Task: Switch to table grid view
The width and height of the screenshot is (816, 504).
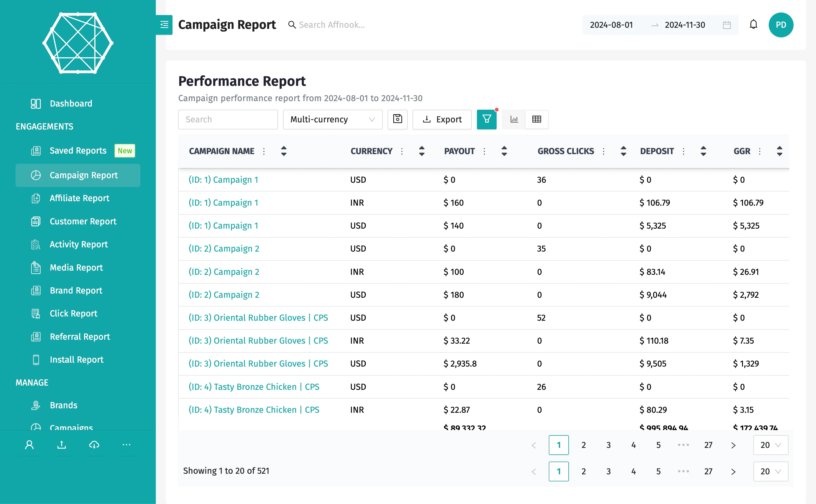Action: (x=537, y=119)
